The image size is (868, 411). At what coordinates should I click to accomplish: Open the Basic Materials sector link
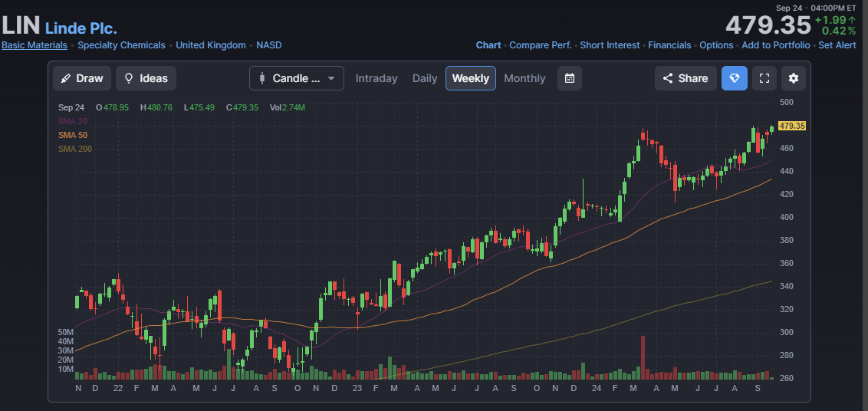[x=35, y=45]
